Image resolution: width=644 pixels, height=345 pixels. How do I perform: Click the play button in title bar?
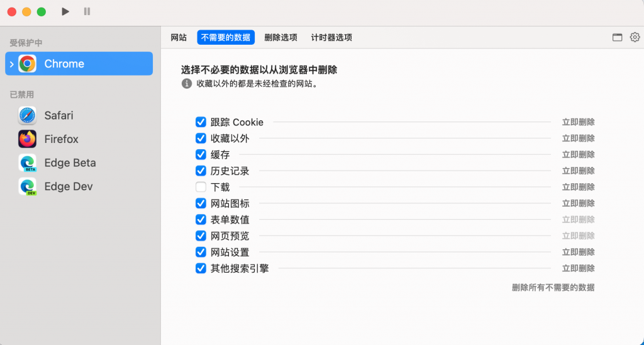[x=65, y=11]
